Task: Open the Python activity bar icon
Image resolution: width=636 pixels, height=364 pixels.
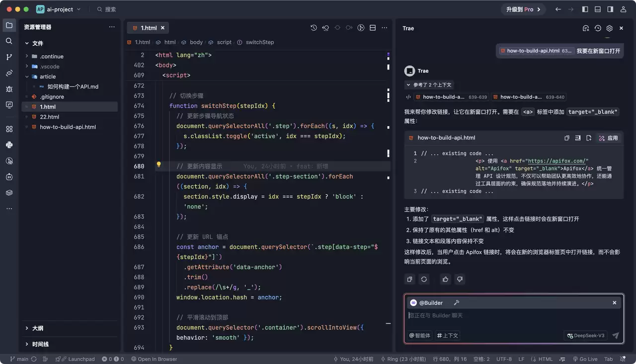Action: (9, 145)
